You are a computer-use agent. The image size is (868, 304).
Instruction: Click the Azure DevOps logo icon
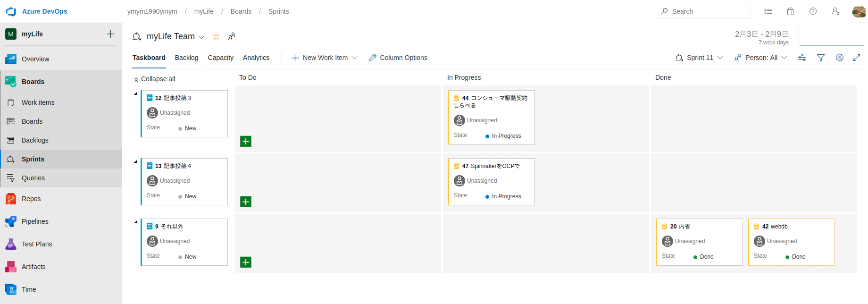11,11
